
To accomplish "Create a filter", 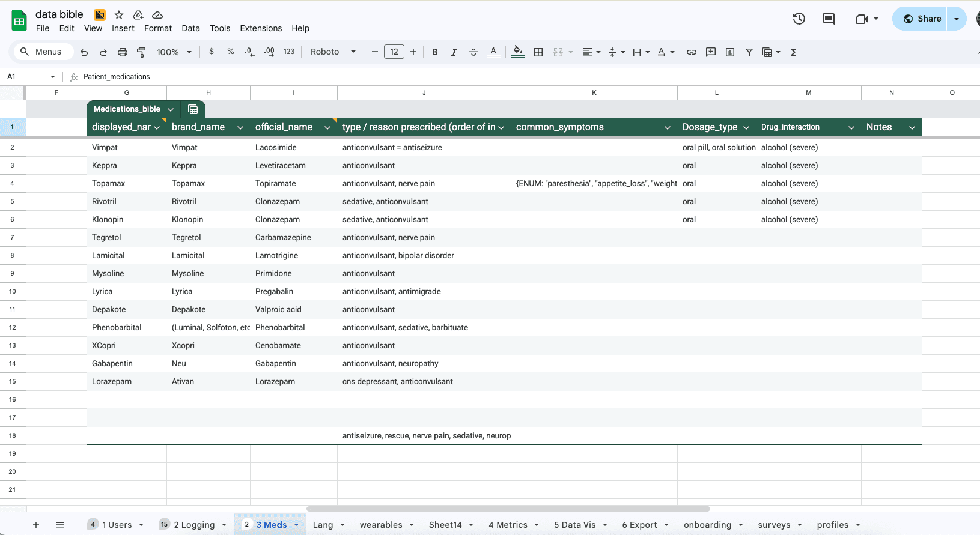I will point(749,52).
